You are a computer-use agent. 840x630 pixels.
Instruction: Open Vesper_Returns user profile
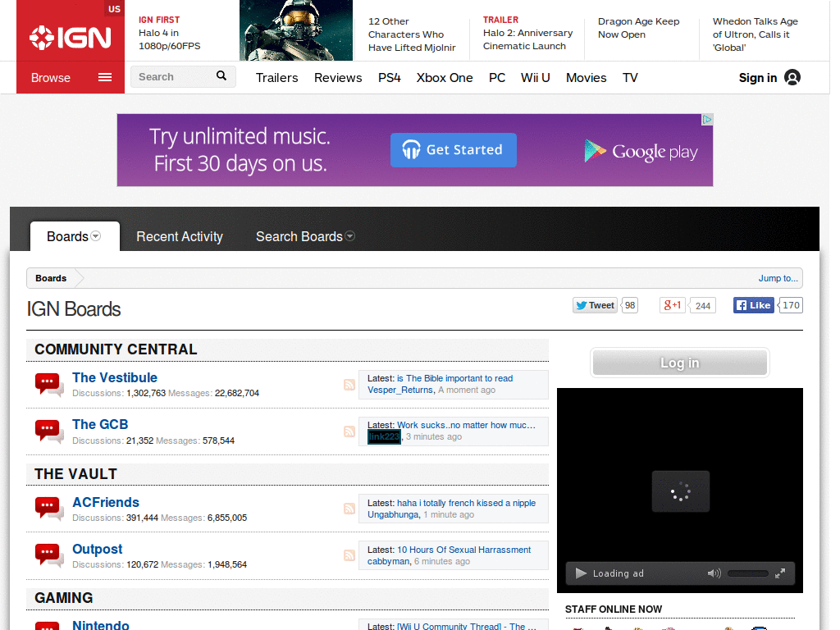click(x=400, y=390)
